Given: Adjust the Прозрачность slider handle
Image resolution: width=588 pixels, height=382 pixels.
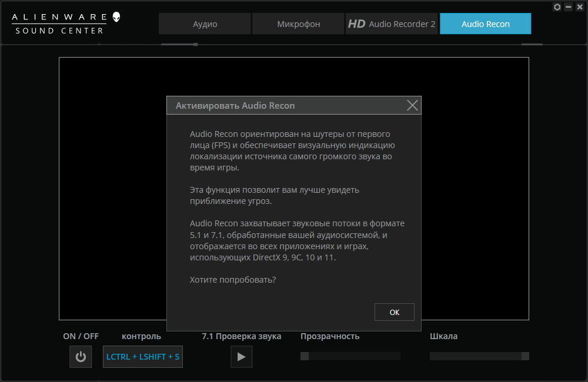Looking at the screenshot, I should click(305, 356).
